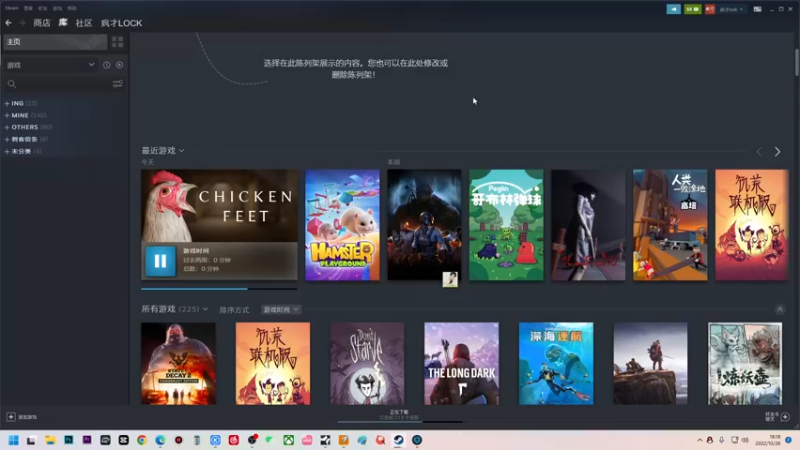Open the blue announcements megaphone icon
800x450 pixels.
tap(673, 9)
